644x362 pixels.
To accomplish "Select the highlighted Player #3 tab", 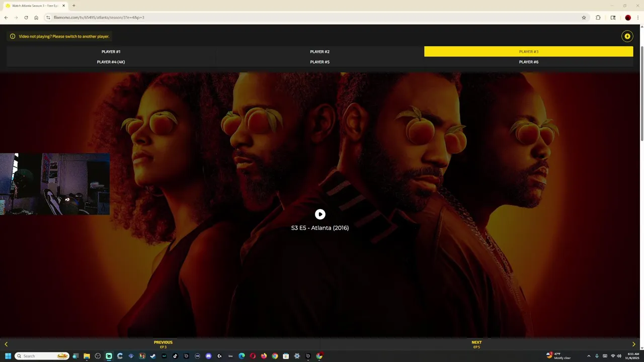I will pos(528,51).
